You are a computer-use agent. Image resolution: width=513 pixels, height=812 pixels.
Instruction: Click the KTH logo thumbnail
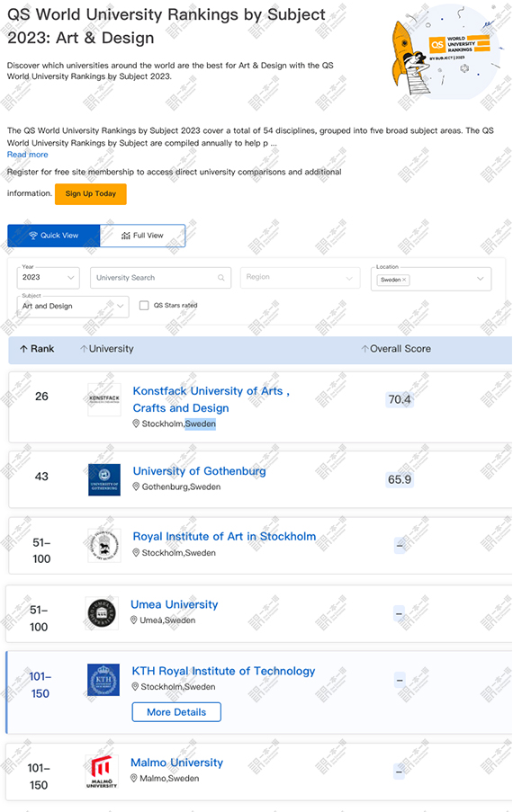103,680
